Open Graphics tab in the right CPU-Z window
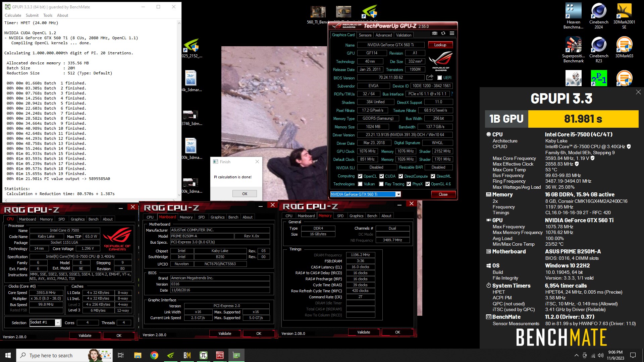 (356, 216)
